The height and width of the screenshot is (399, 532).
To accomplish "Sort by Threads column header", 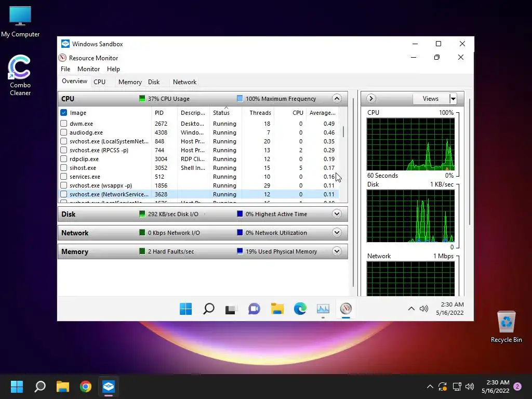I will coord(258,113).
